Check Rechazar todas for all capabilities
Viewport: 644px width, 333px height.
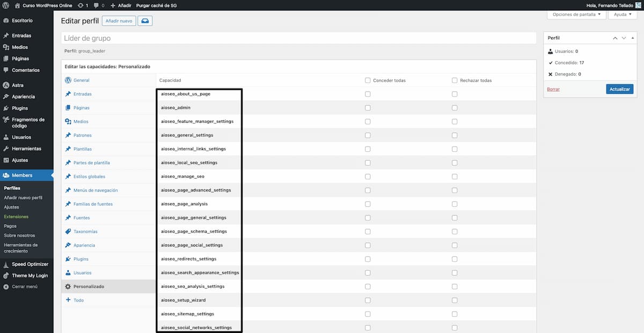coord(455,79)
